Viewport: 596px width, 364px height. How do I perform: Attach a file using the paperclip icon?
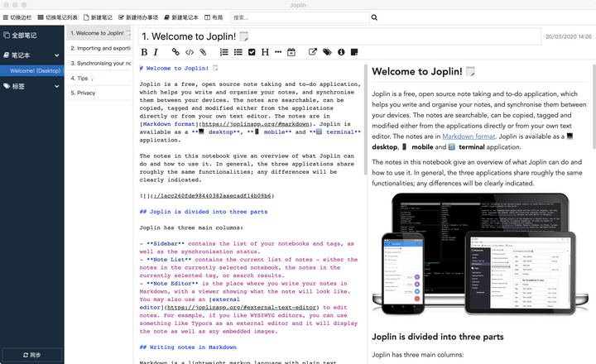203,52
